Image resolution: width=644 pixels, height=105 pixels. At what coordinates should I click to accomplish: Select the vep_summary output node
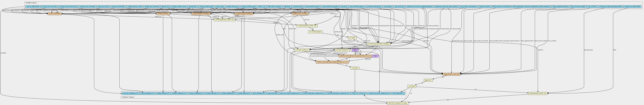(272, 93)
